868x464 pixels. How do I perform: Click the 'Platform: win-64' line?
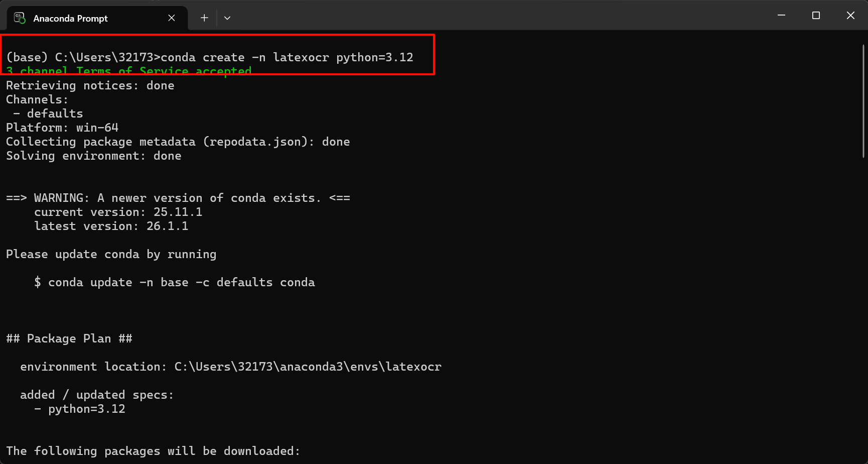(62, 128)
